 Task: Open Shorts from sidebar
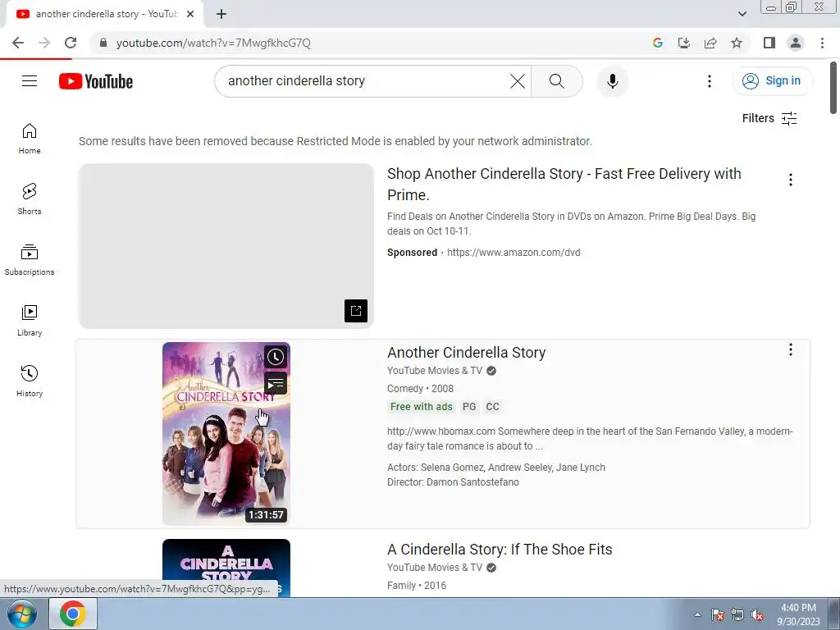(30, 199)
